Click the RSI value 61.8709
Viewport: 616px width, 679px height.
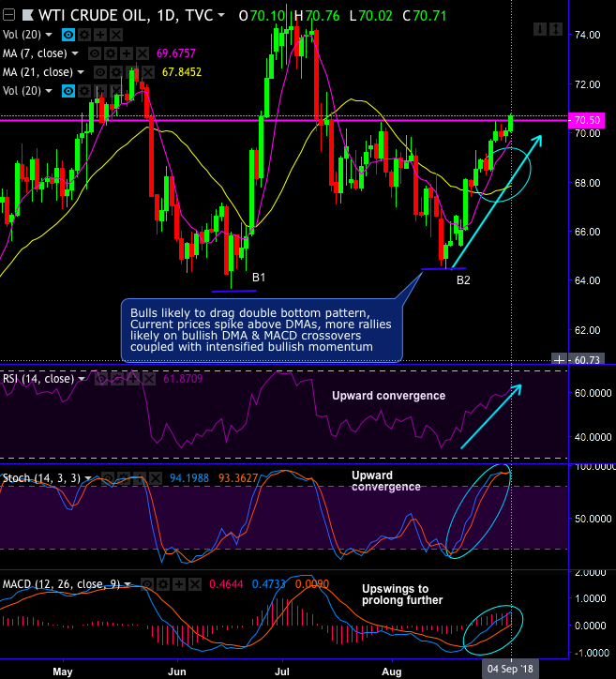183,379
